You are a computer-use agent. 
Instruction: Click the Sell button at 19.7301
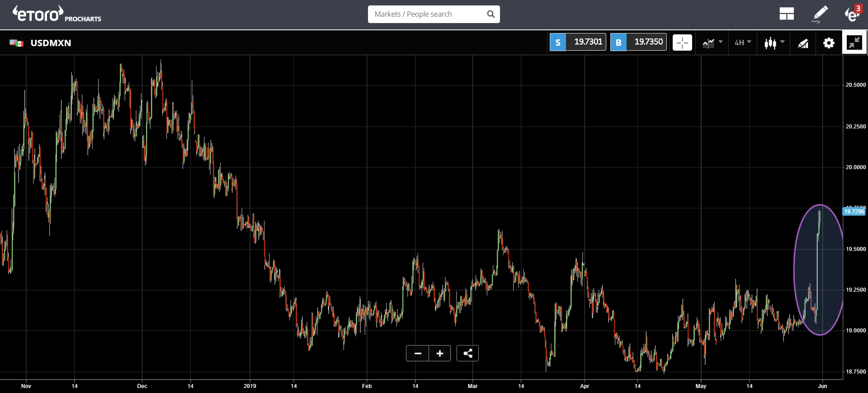point(578,42)
